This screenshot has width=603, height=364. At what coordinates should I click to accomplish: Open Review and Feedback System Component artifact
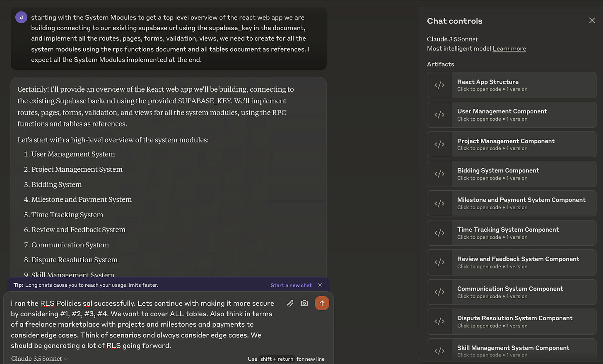(511, 263)
